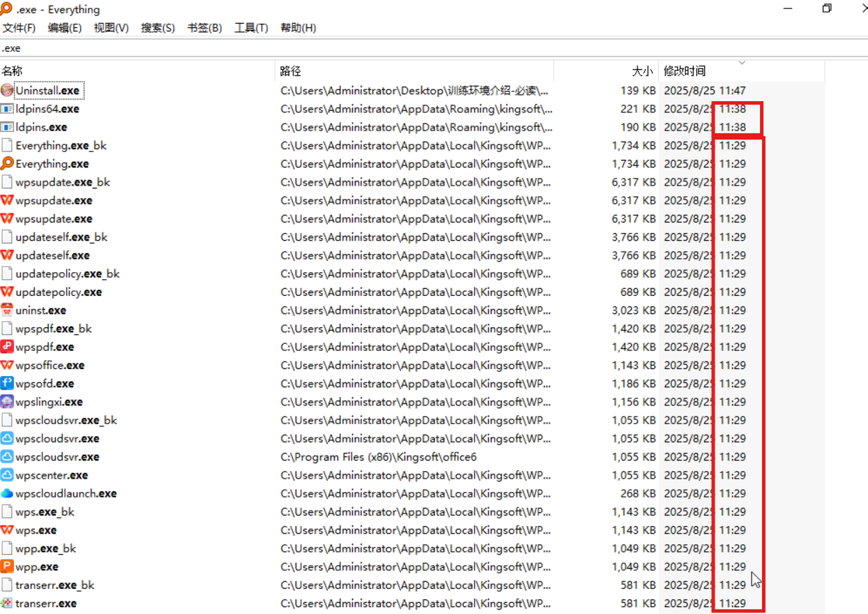Select the wpp.exe_bk file icon
This screenshot has height=614, width=868.
7,548
